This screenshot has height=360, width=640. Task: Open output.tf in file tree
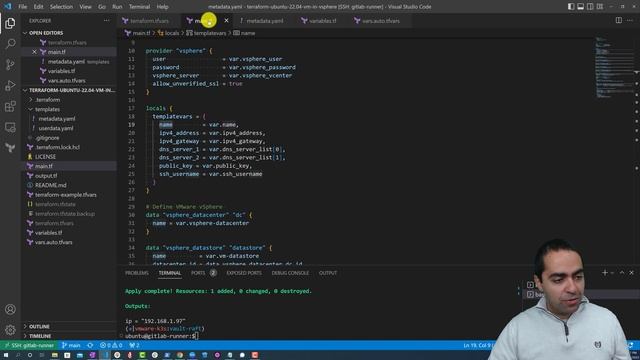coord(46,176)
